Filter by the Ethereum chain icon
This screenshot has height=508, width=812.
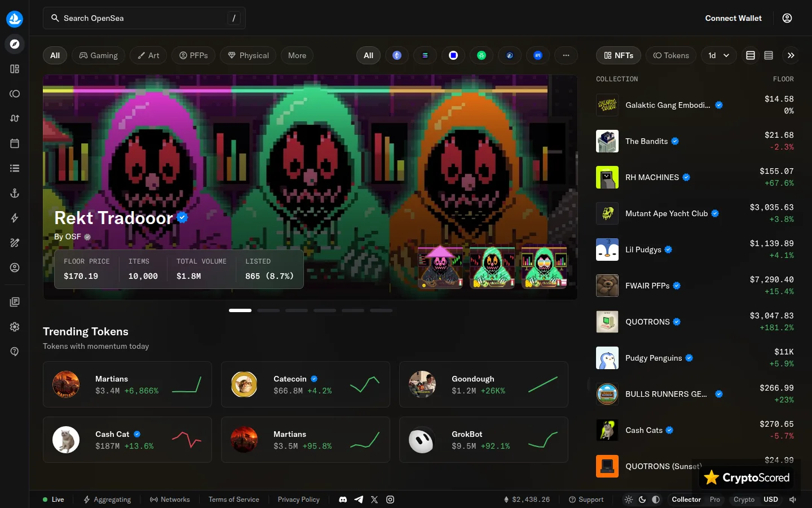click(x=397, y=55)
